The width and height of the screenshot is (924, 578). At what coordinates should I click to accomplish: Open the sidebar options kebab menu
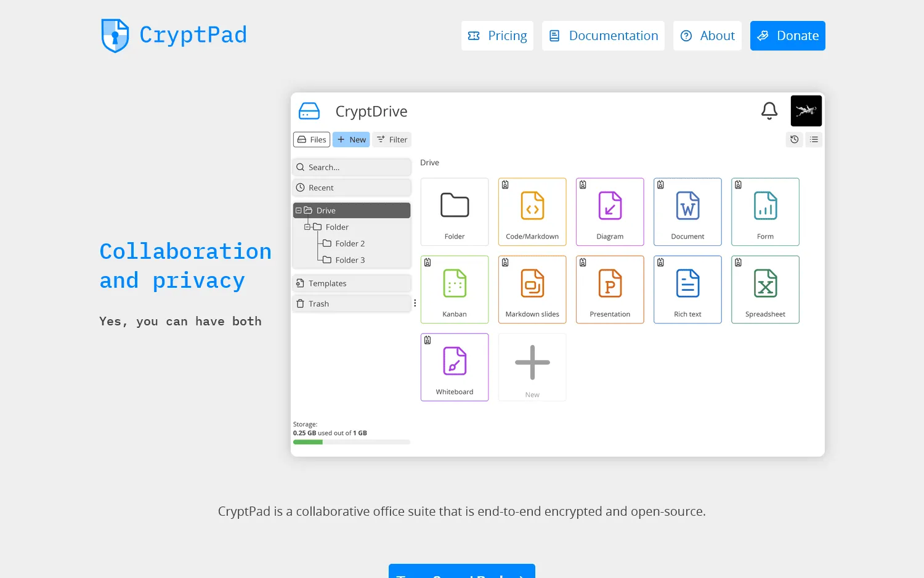[415, 303]
